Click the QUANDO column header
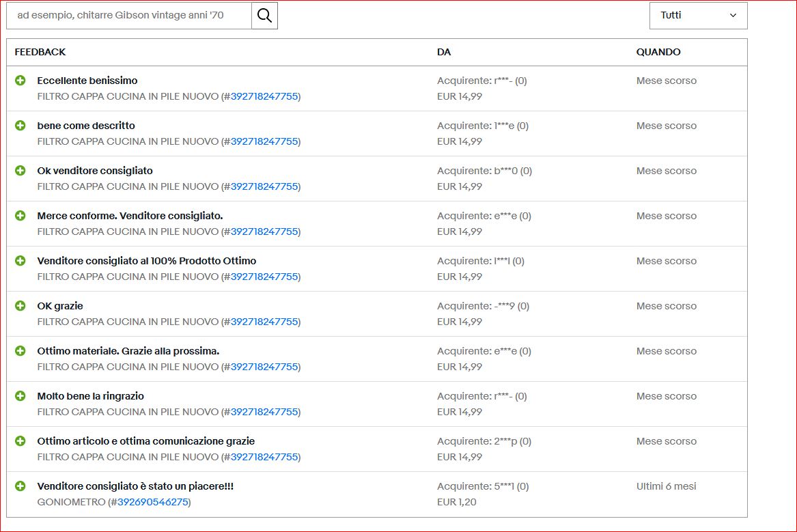Viewport: 797px width, 532px height. [x=658, y=52]
